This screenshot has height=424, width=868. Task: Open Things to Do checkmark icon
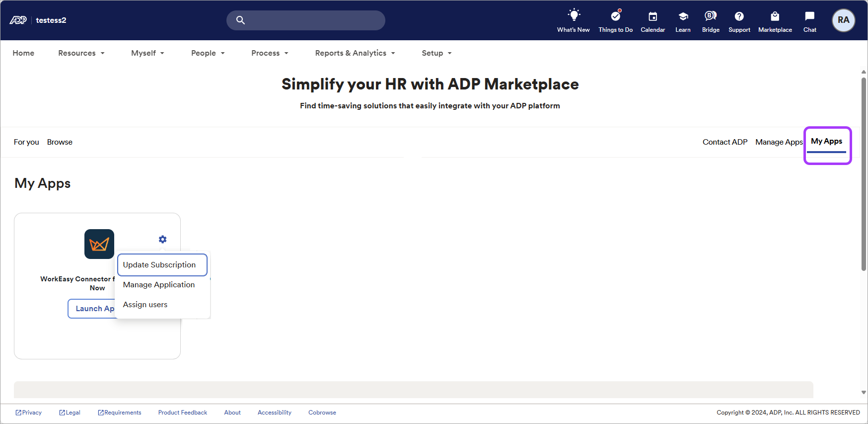point(616,15)
